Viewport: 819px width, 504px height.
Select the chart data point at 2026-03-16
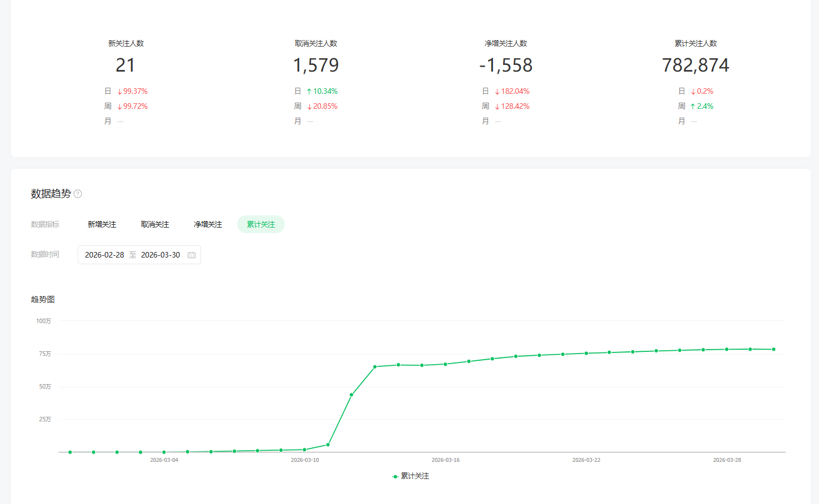[x=445, y=364]
